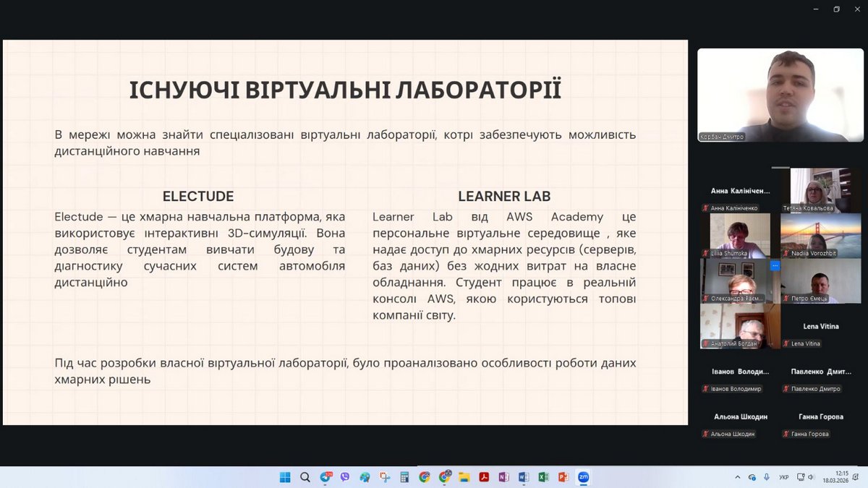Click the three-dots options button on Олександра's tile
Screen dimensions: 868x488
pyautogui.click(x=775, y=265)
